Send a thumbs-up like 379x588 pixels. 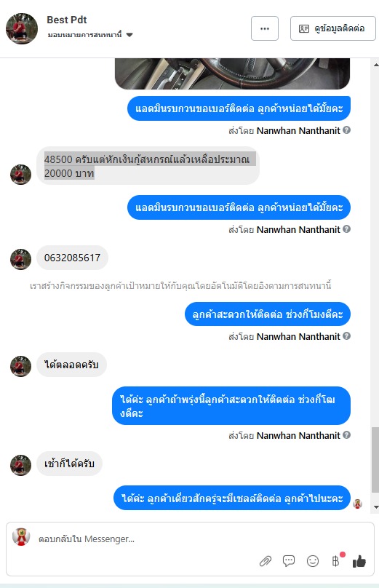tap(359, 561)
